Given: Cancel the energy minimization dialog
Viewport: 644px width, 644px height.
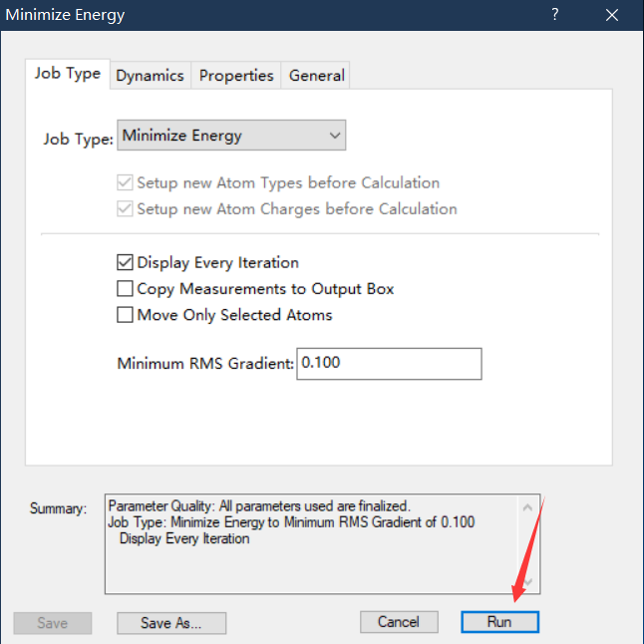Looking at the screenshot, I should [399, 622].
